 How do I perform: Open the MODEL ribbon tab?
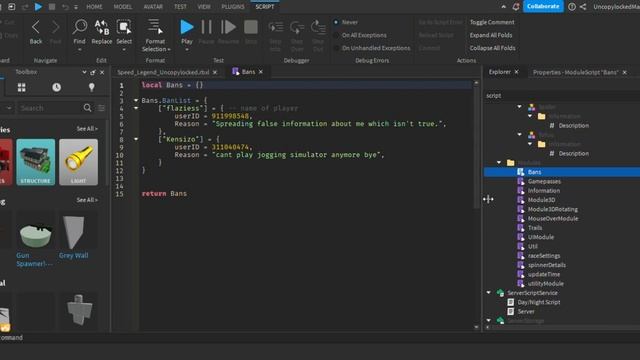tap(122, 7)
